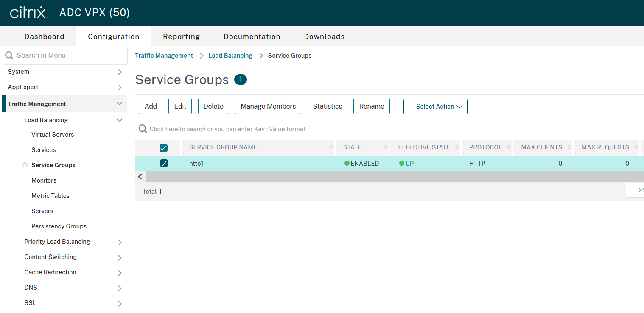Click the table search magnifier icon
This screenshot has width=644, height=313.
143,129
